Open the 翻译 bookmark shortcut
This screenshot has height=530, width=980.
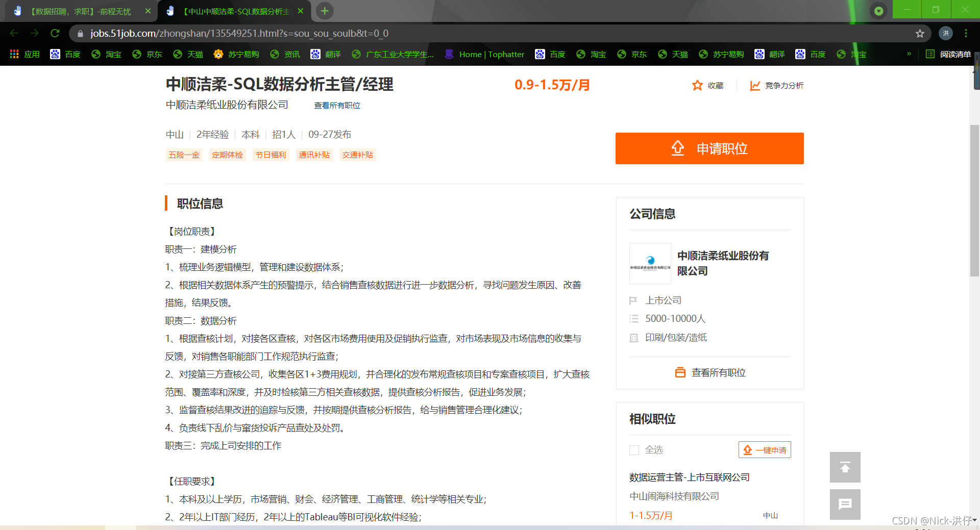326,54
